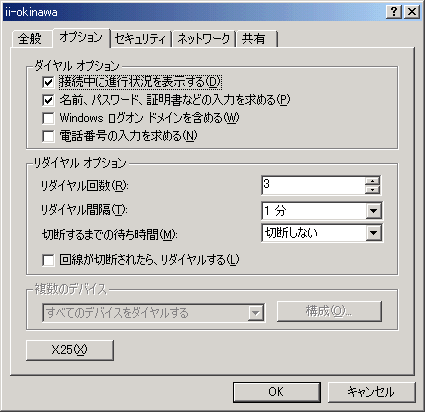This screenshot has height=412, width=425.
Task: Go to the ネットワーク tab
Action: 204,38
